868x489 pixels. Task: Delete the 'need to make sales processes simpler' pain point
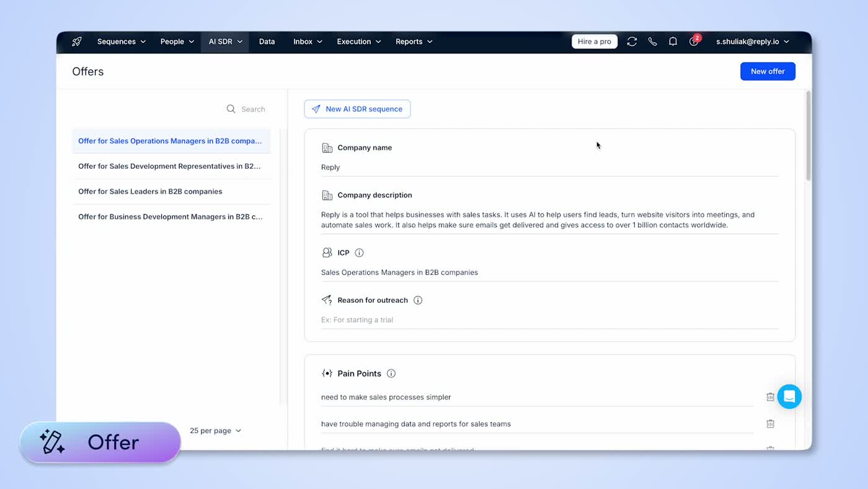(770, 397)
